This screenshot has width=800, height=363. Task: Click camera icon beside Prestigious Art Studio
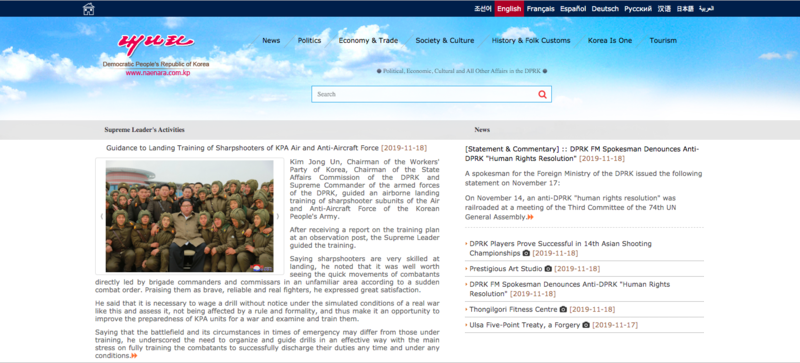pyautogui.click(x=548, y=269)
